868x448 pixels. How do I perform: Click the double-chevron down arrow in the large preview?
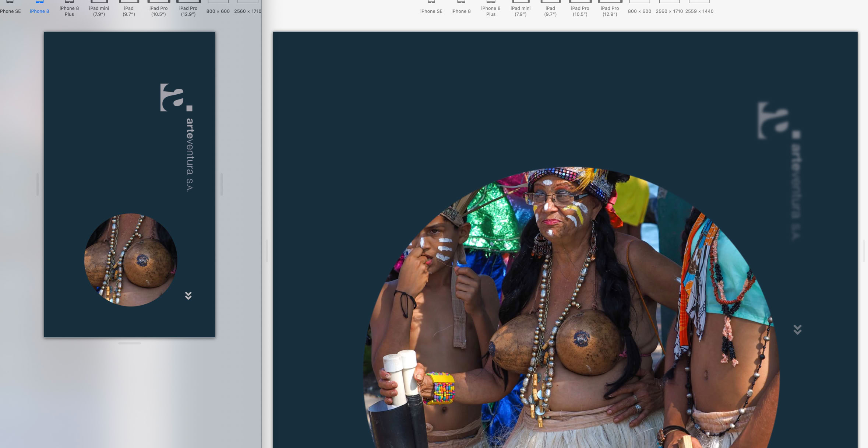[x=797, y=329]
